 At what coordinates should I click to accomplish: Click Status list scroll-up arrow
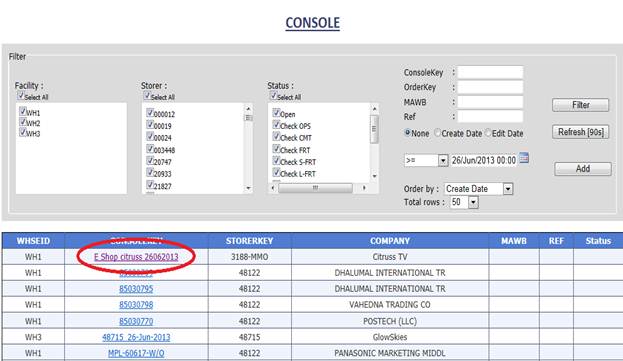[374, 108]
